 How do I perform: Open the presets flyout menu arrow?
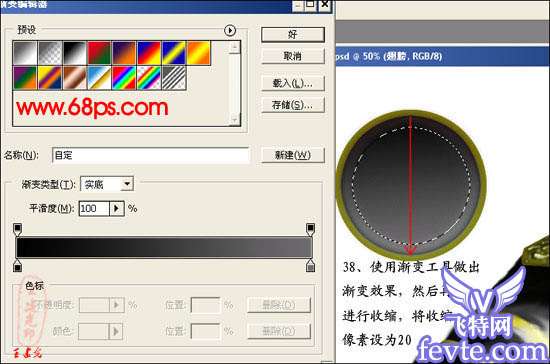(x=230, y=31)
